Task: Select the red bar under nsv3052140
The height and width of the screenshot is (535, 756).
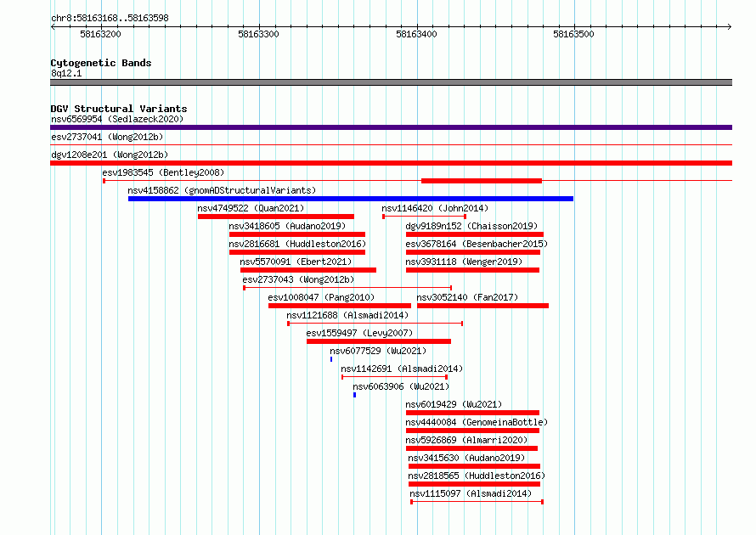Action: (x=482, y=306)
